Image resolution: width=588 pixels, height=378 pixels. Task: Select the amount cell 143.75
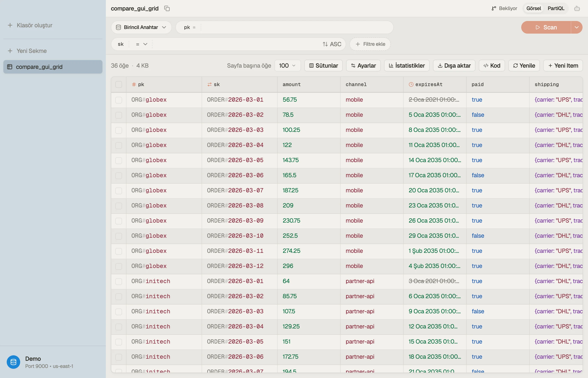[309, 160]
